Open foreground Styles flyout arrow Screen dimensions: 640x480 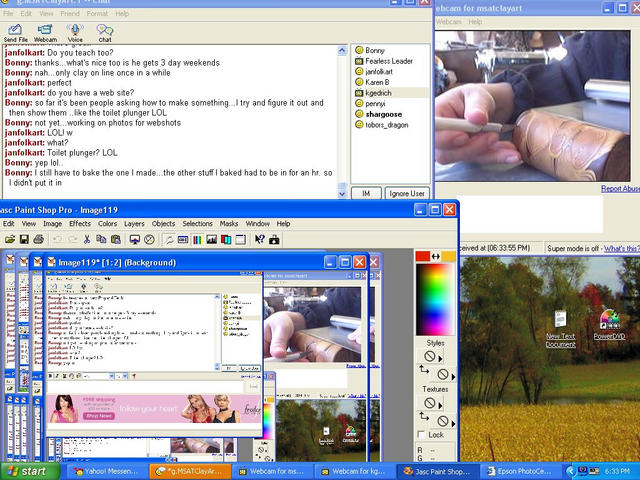click(x=440, y=359)
